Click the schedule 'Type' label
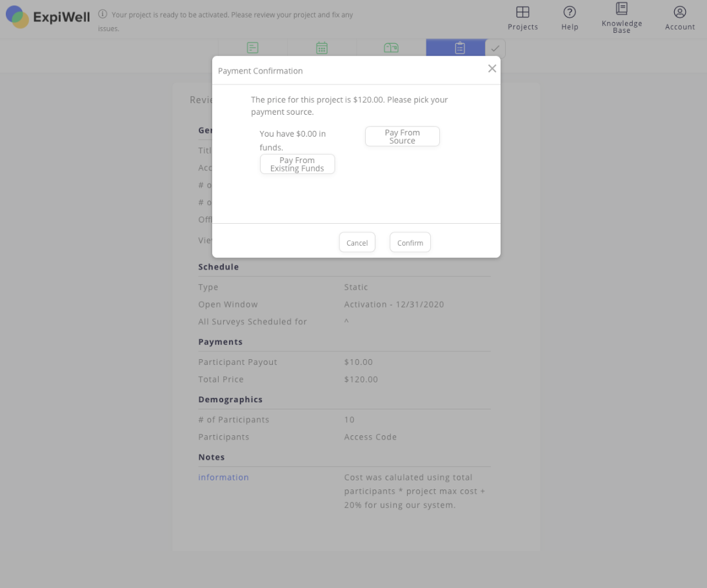Viewport: 707px width, 588px height. [x=208, y=287]
